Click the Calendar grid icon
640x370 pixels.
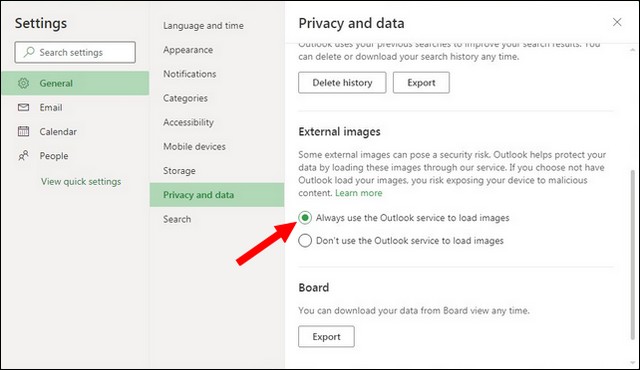23,131
